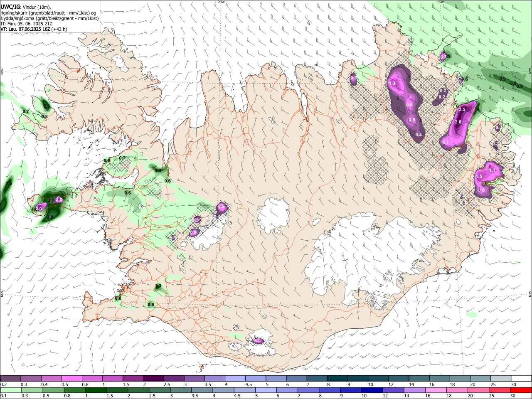The image size is (532, 399).
Task: Click upper legend swatch labeled 5
Action: click(276, 379)
